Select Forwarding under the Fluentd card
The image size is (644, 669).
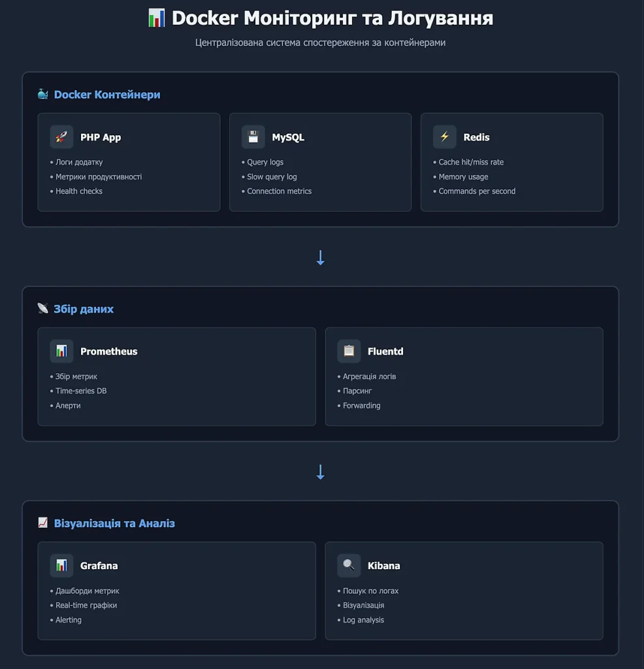360,405
